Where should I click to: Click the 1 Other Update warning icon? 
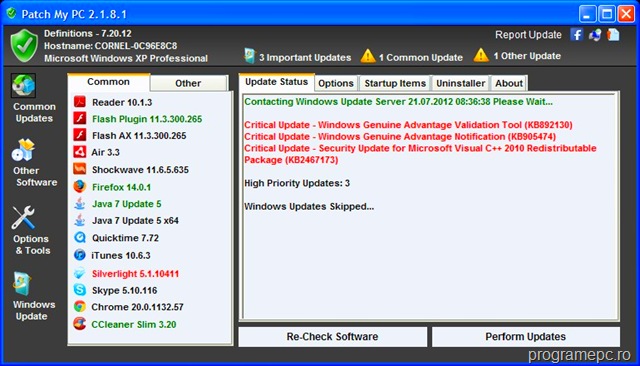pyautogui.click(x=481, y=55)
